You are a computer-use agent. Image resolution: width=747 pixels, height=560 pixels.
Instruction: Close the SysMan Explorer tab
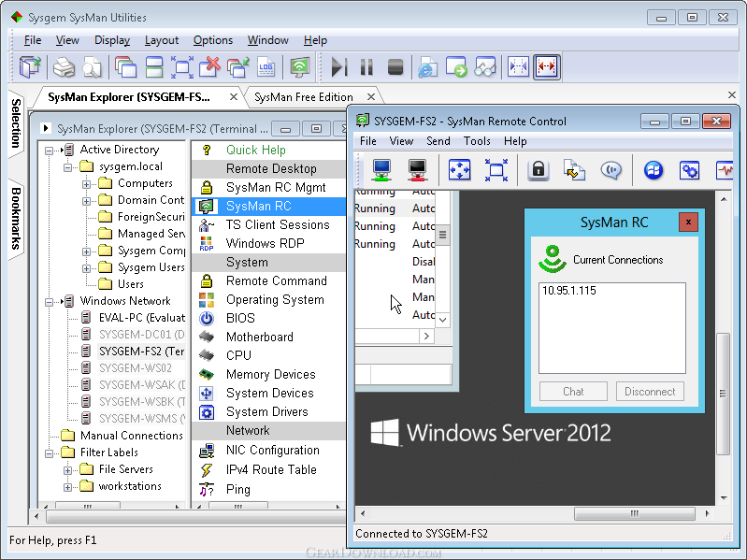coord(234,97)
